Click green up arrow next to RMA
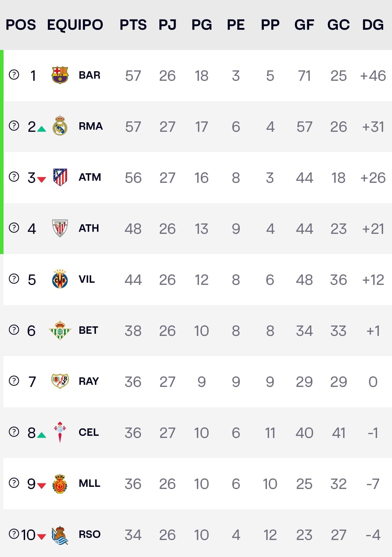The width and height of the screenshot is (392, 557). point(41,129)
